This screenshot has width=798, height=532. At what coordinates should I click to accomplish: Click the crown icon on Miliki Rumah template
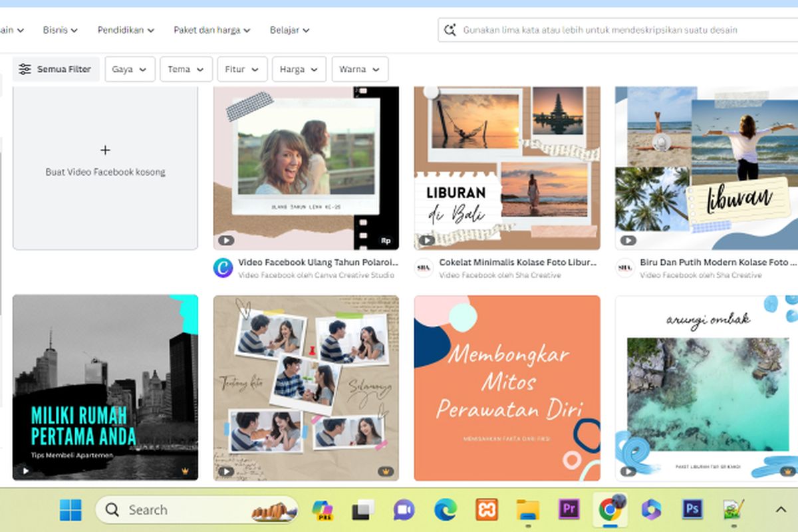tap(185, 471)
